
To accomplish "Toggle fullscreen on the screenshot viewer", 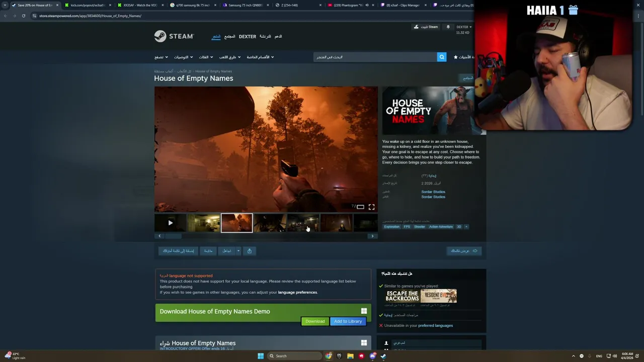I will pos(371,207).
